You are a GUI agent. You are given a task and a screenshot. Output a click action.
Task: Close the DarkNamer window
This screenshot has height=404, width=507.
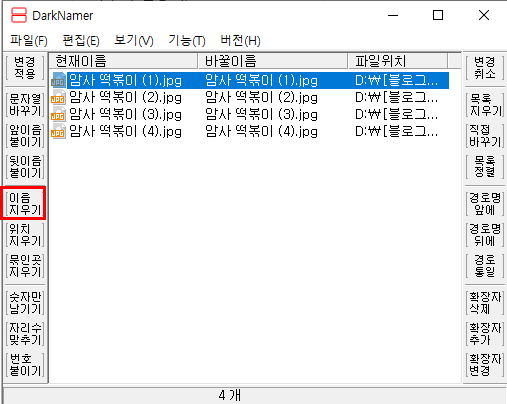coord(484,15)
